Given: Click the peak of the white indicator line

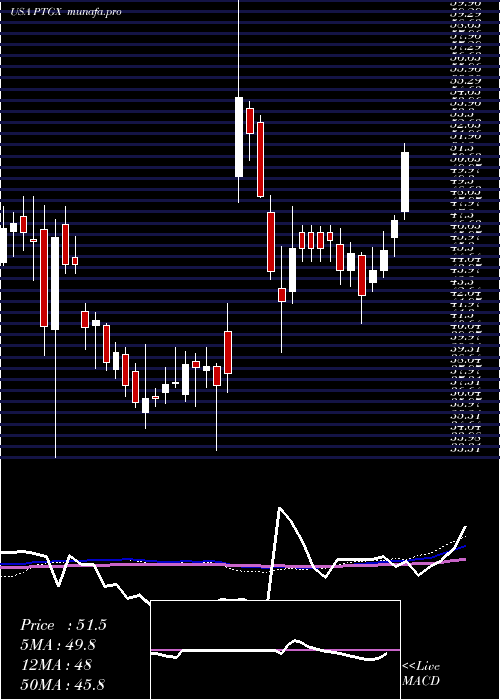Looking at the screenshot, I should tap(280, 508).
